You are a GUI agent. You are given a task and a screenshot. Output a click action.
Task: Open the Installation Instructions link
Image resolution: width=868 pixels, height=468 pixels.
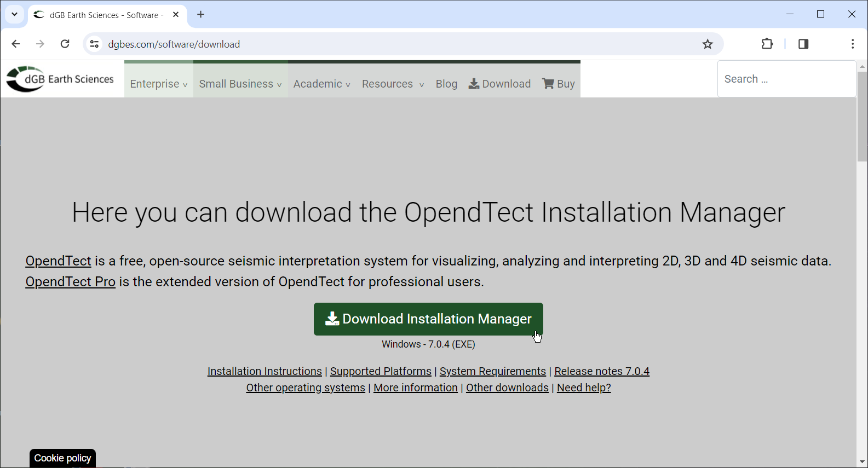[x=265, y=371]
